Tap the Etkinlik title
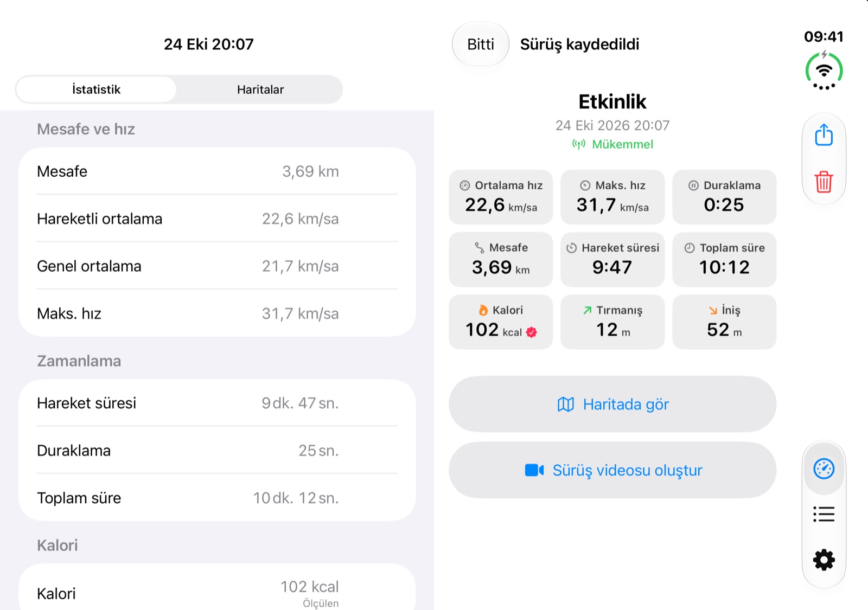This screenshot has width=868, height=610. click(x=612, y=101)
